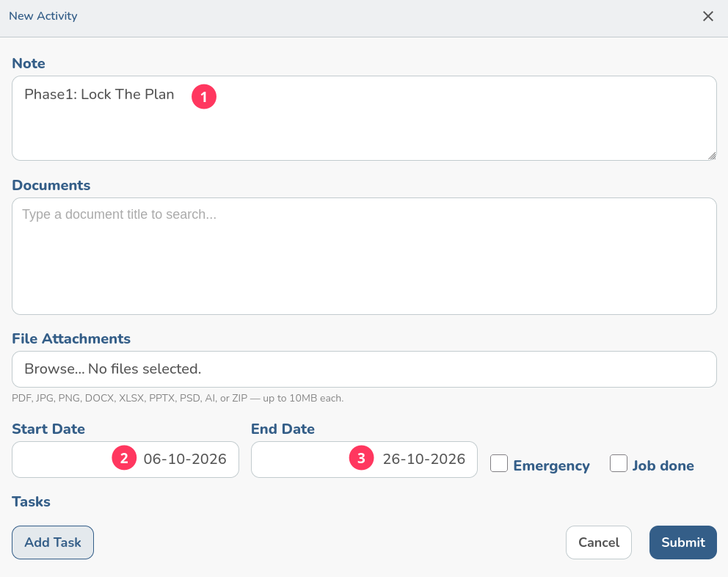Click the File Attachments heading
The width and height of the screenshot is (728, 577).
tap(71, 338)
